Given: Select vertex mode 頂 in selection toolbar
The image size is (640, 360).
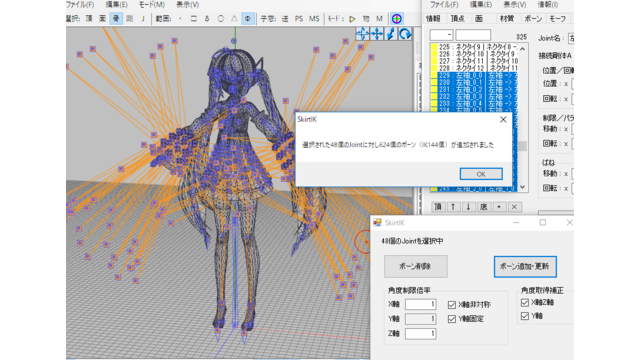Looking at the screenshot, I should (x=89, y=19).
